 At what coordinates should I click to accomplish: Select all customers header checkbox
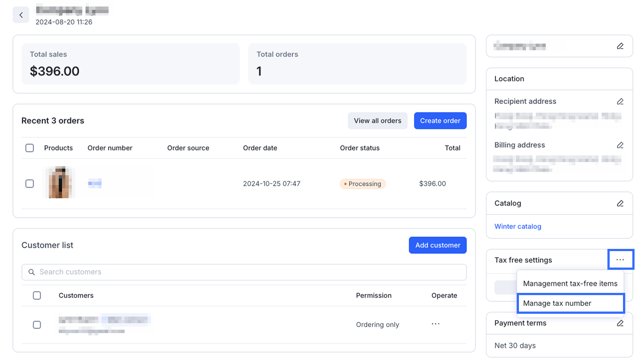click(x=37, y=296)
